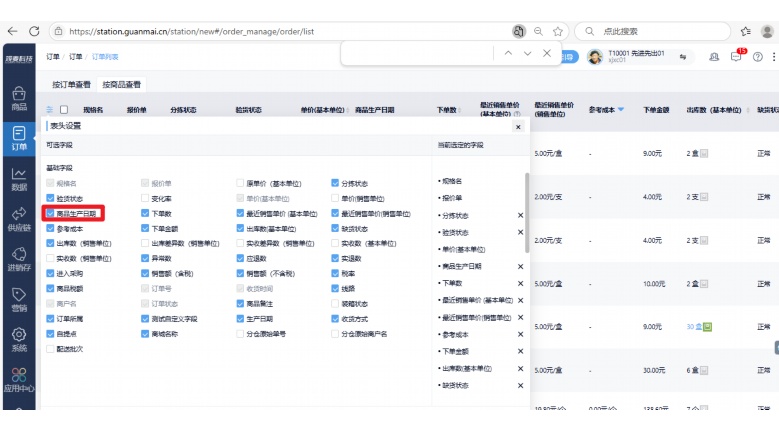The height and width of the screenshot is (431, 779).
Task: Open the table header settings icon
Action: click(x=49, y=110)
